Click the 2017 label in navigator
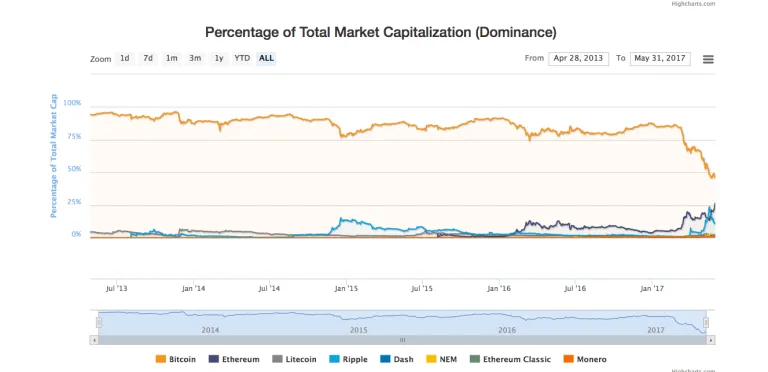The image size is (768, 372). point(656,330)
